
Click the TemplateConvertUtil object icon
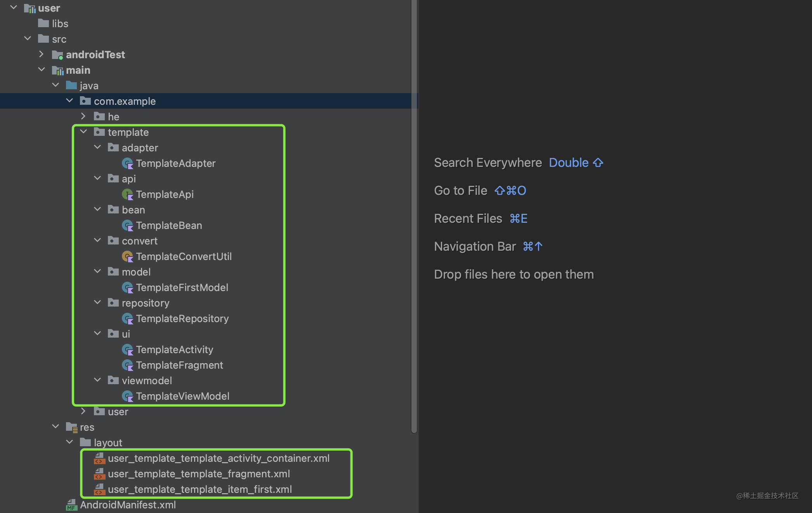click(x=127, y=256)
